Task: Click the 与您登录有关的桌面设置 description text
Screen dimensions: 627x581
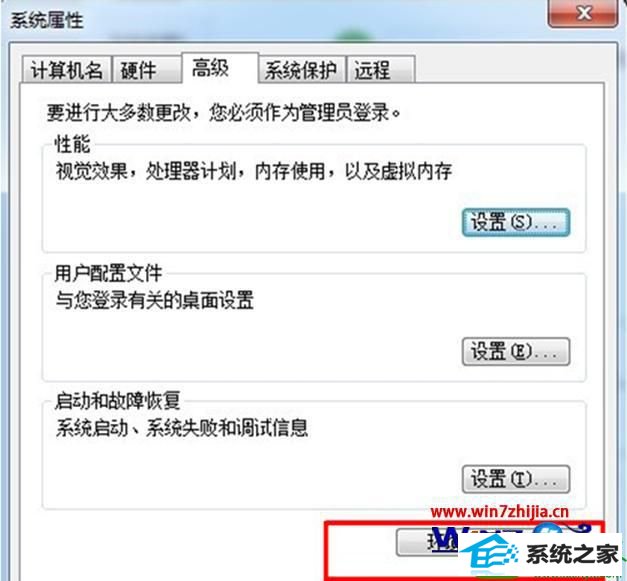Action: (154, 300)
